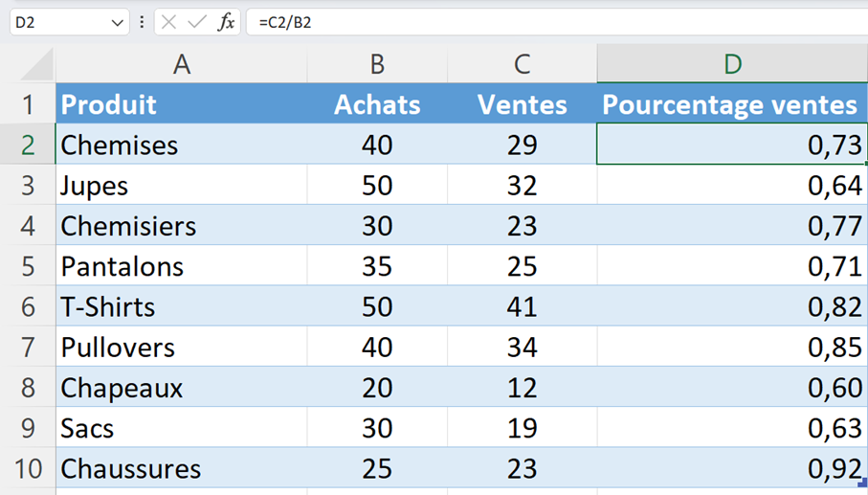Viewport: 868px width, 495px height.
Task: Click inside the Name Box showing D2
Action: coord(59,22)
